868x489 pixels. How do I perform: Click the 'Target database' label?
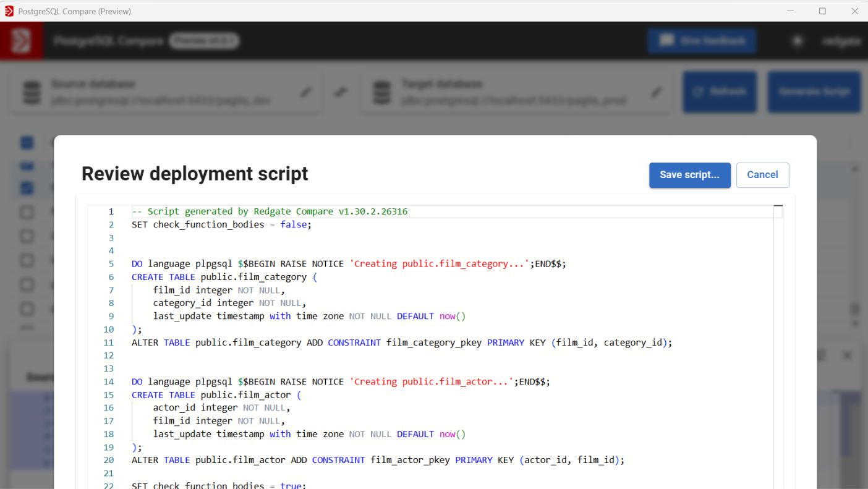tap(442, 83)
